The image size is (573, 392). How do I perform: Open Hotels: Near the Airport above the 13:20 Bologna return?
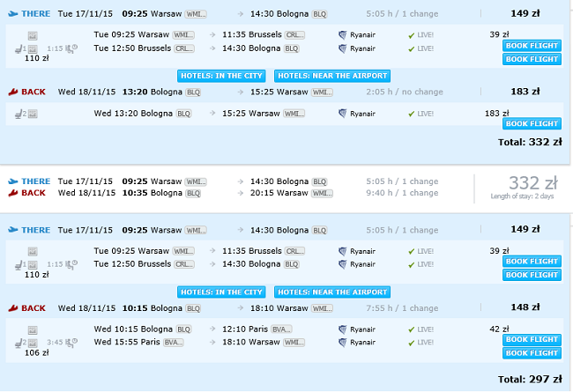[x=332, y=76]
